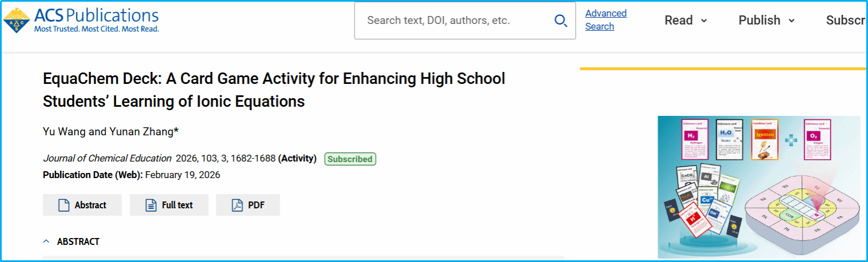Click the ACS Publications logo
The width and height of the screenshot is (868, 262).
[x=81, y=20]
